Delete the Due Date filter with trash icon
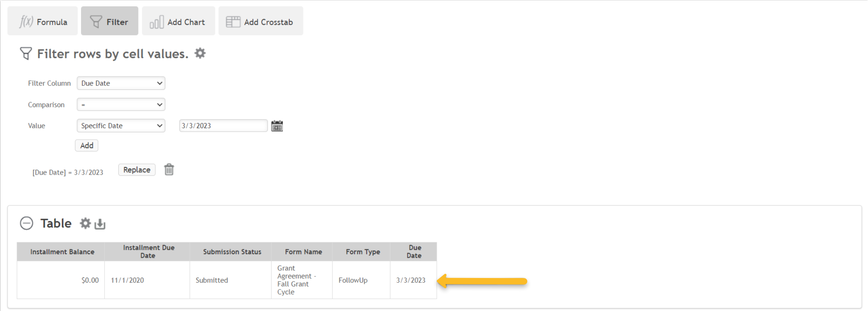The width and height of the screenshot is (868, 311). 169,169
